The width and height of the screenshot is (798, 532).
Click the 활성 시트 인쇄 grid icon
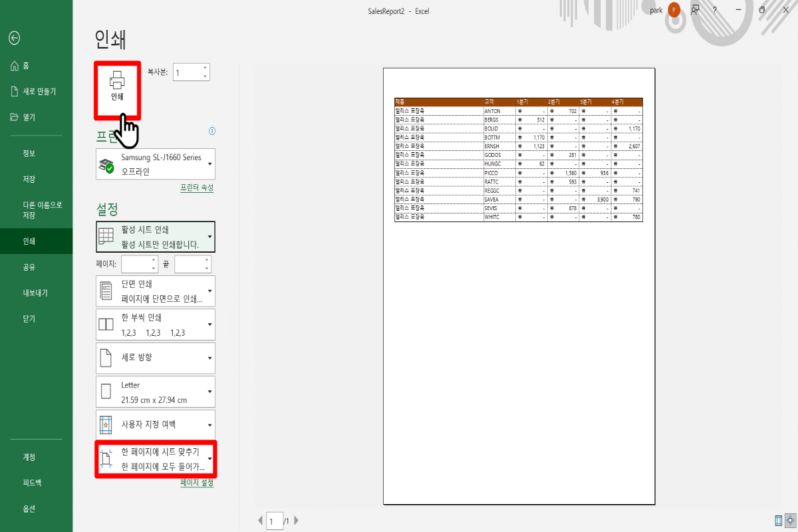[x=106, y=237]
